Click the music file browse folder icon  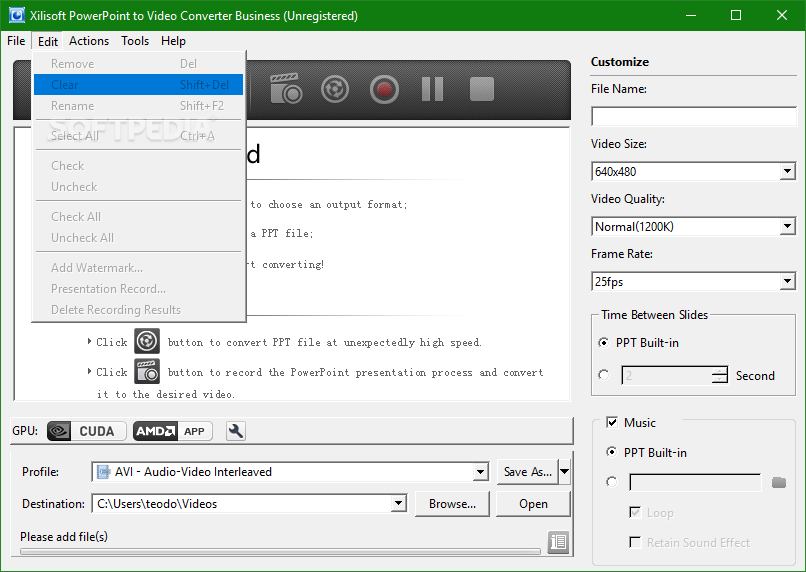click(x=779, y=482)
